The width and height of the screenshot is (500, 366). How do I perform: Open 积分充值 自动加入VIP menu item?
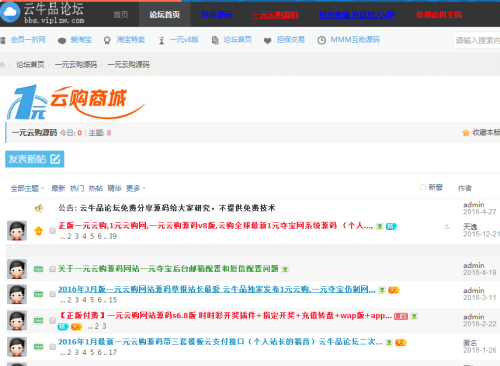(357, 15)
